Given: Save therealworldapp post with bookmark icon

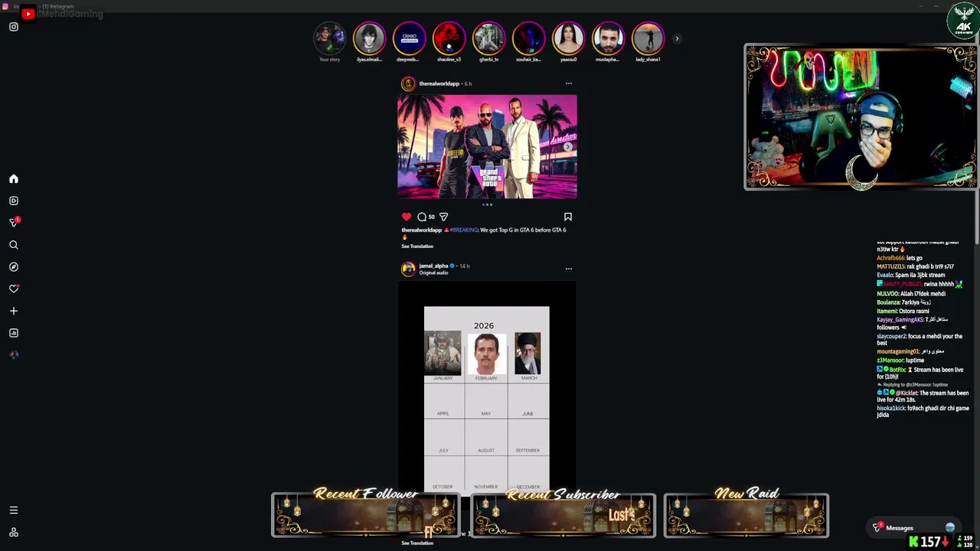Looking at the screenshot, I should point(568,217).
